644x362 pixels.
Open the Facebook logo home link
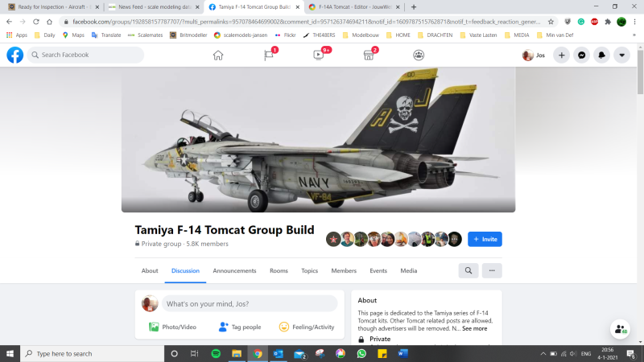tap(14, 55)
